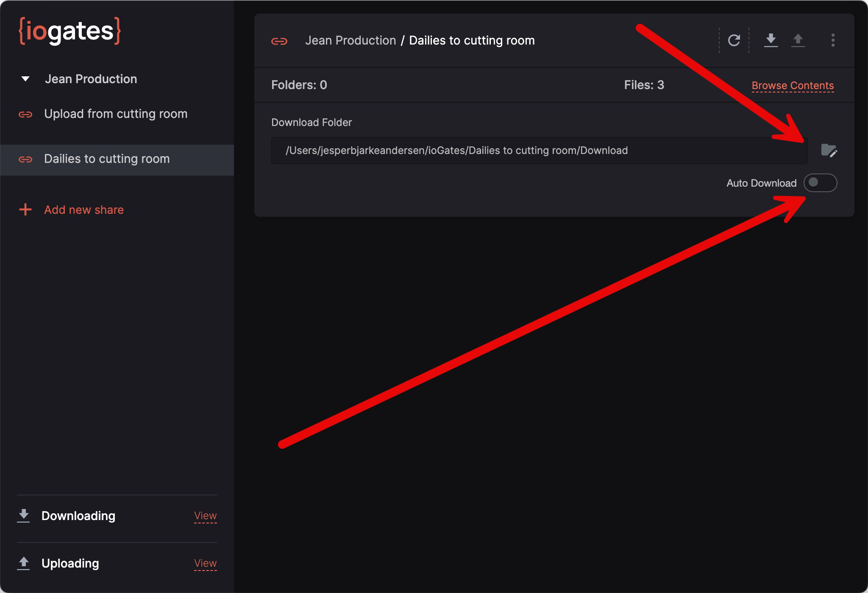The width and height of the screenshot is (868, 593).
Task: Click the Uploading arrow icon in sidebar
Action: point(24,563)
